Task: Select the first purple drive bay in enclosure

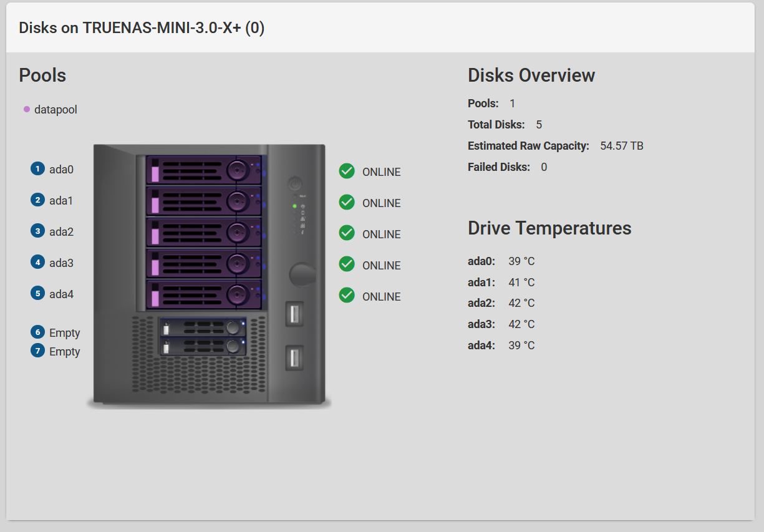Action: tap(204, 170)
